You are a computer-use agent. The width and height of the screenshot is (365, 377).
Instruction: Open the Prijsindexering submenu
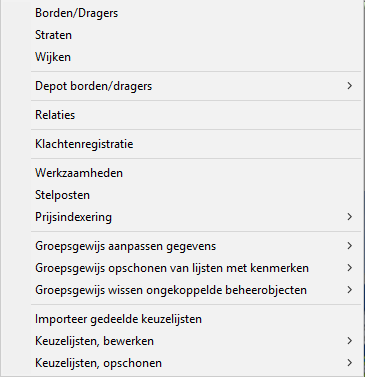click(182, 217)
